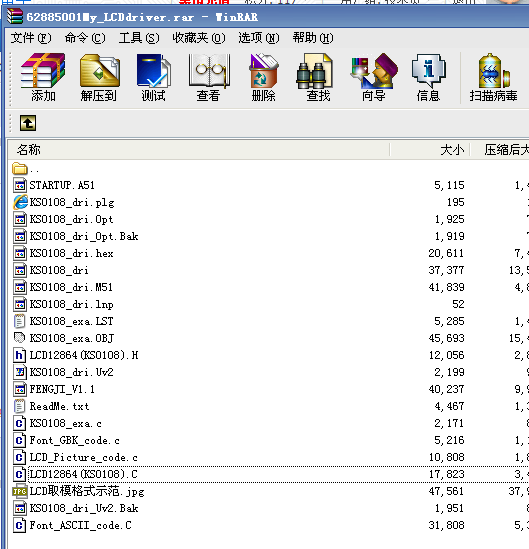Click the notepad icon of ReadMe.txt
The width and height of the screenshot is (529, 549).
[19, 406]
